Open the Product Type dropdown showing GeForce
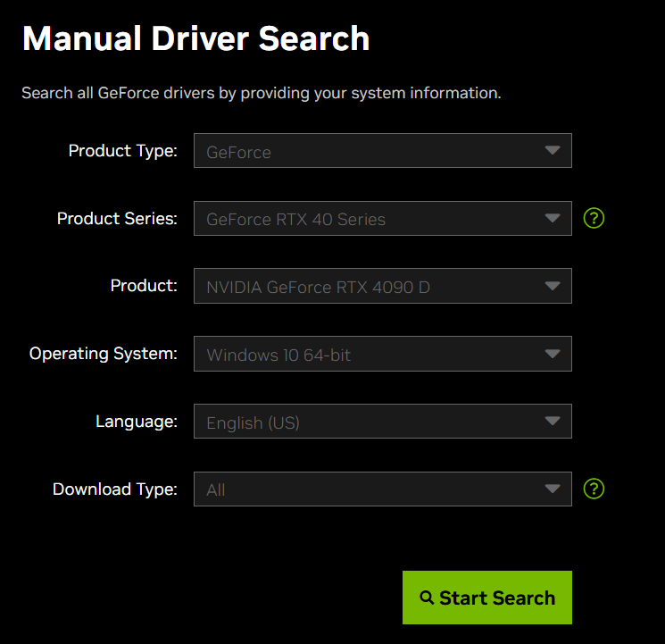 [383, 151]
